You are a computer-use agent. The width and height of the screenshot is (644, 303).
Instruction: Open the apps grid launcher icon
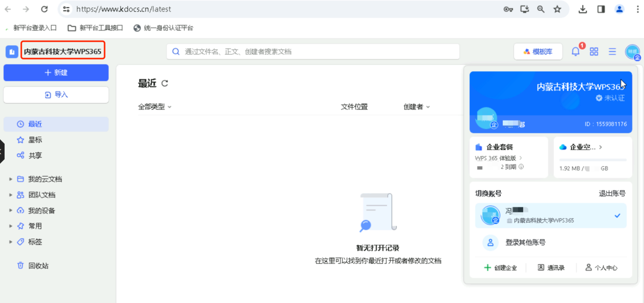point(594,51)
